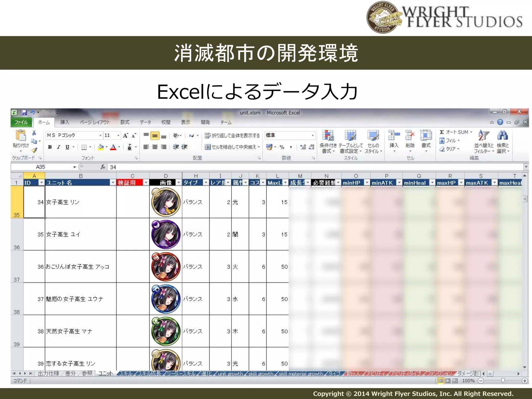
Task: Open the 検証用 column filter dropdown
Action: click(146, 183)
